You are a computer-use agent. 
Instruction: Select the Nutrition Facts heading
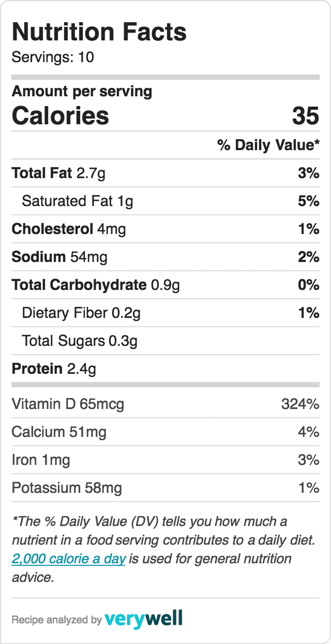pyautogui.click(x=99, y=32)
